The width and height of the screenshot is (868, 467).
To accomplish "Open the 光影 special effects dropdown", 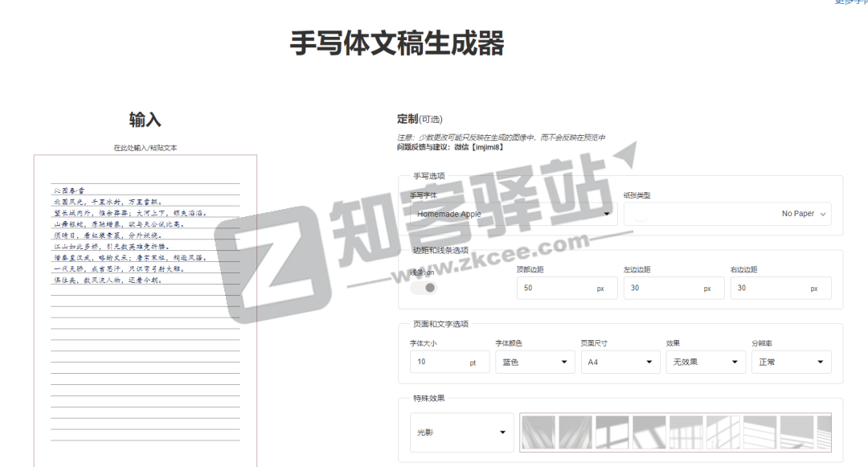I will (x=461, y=432).
